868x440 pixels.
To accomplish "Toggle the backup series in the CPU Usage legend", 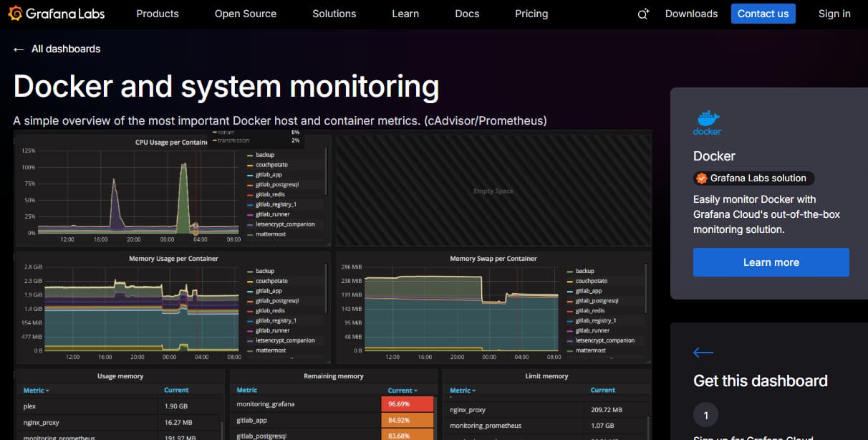I will pos(264,154).
